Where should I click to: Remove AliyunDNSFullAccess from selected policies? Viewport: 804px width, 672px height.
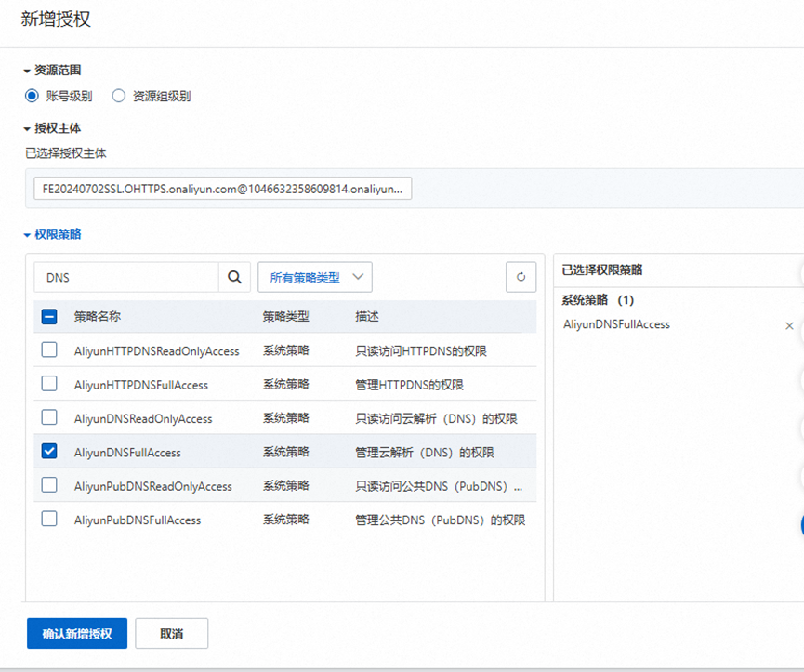coord(789,325)
